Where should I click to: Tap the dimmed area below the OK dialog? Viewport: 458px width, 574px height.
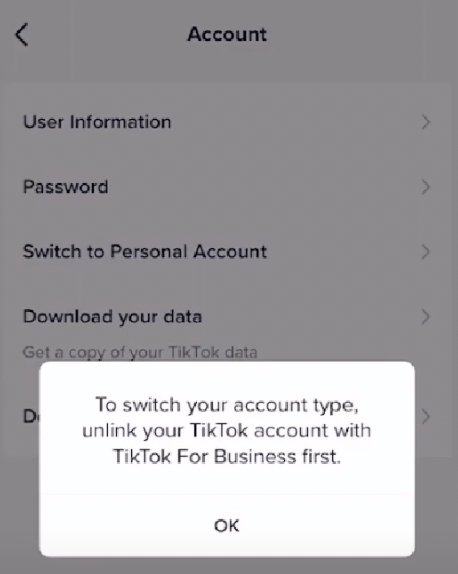229,566
